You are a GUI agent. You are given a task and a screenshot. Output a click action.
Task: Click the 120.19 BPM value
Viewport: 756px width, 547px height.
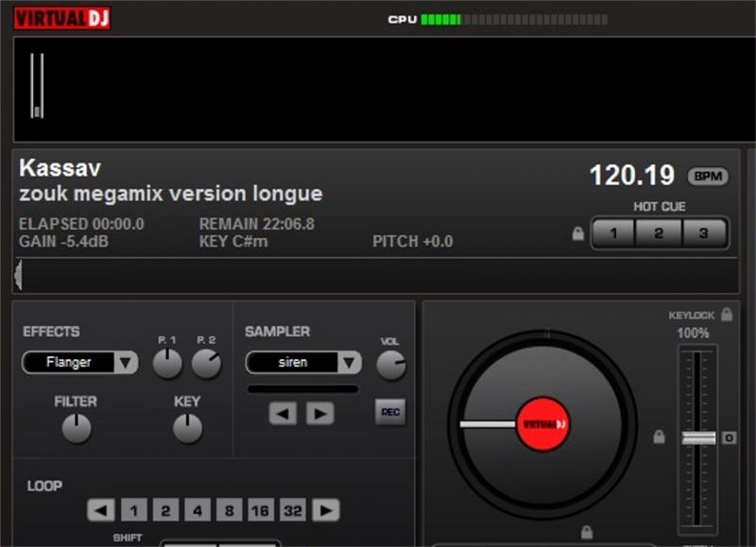pyautogui.click(x=631, y=175)
